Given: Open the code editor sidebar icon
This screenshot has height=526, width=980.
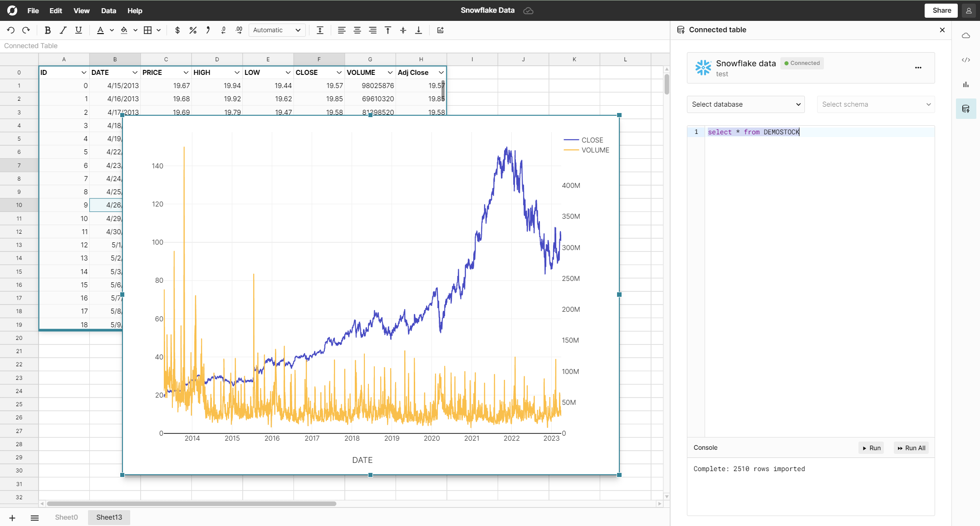Looking at the screenshot, I should (965, 60).
